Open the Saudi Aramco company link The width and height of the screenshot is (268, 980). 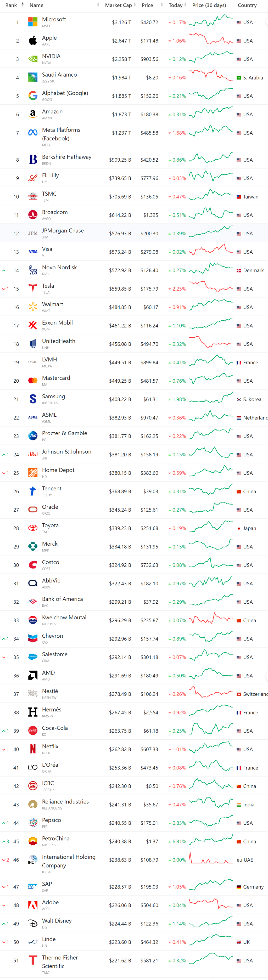(59, 75)
